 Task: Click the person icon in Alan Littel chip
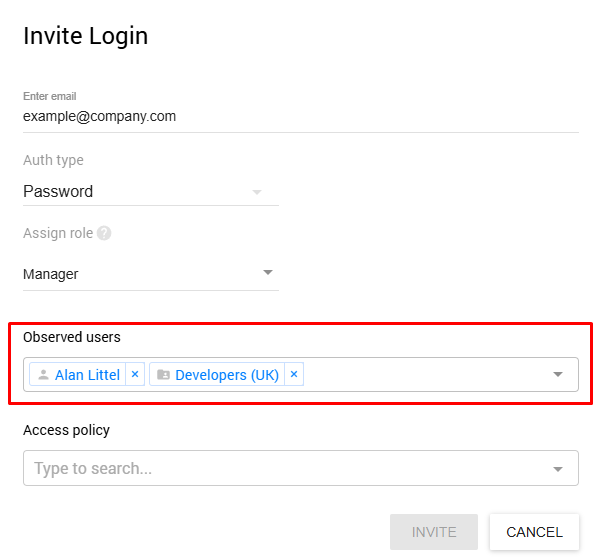(x=43, y=375)
